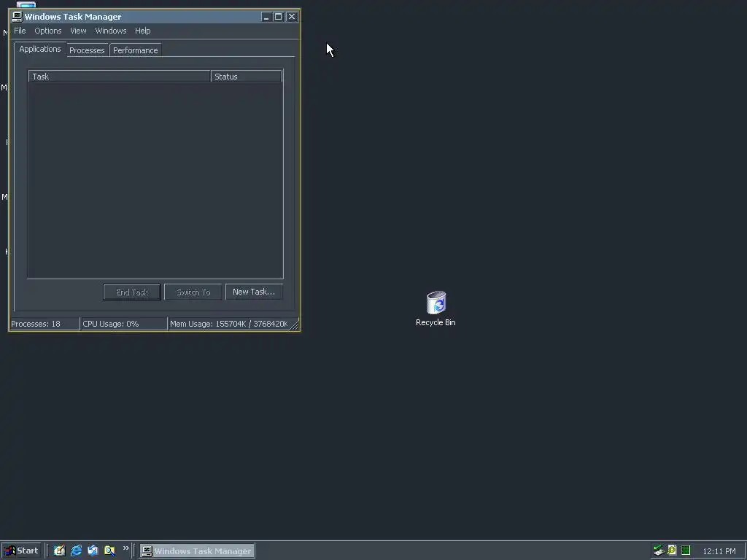Click the document magnifier tray icon
747x560 pixels.
tap(672, 551)
